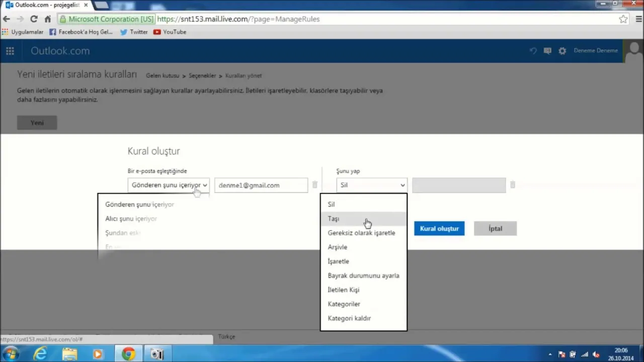This screenshot has width=644, height=362.
Task: Click the profile picture avatar
Action: [x=633, y=51]
